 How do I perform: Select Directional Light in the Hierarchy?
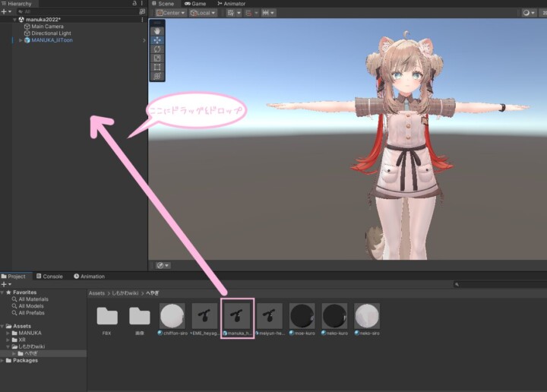pyautogui.click(x=51, y=33)
